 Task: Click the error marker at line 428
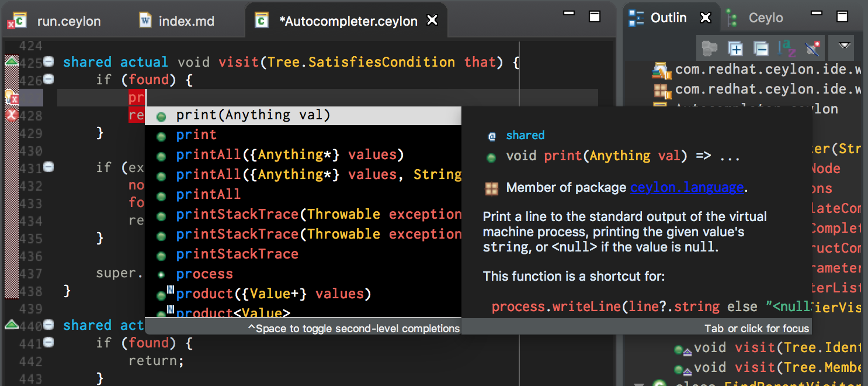[11, 115]
